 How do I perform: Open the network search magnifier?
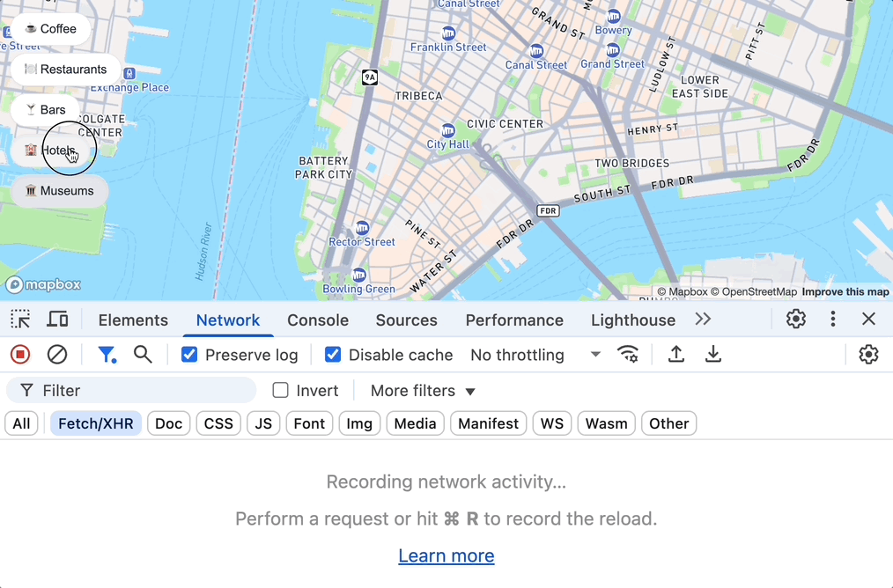coord(143,355)
